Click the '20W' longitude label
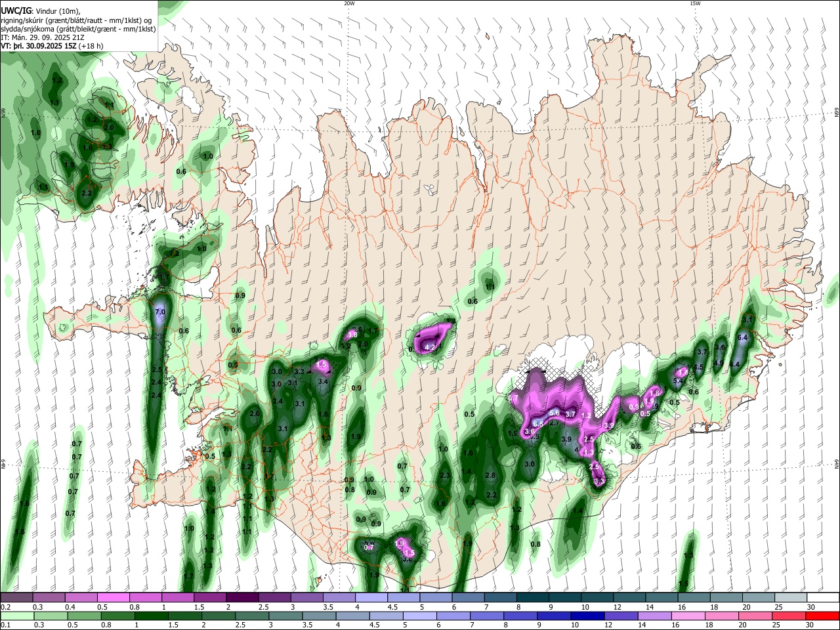Viewport: 840px width, 630px height. 349,3
